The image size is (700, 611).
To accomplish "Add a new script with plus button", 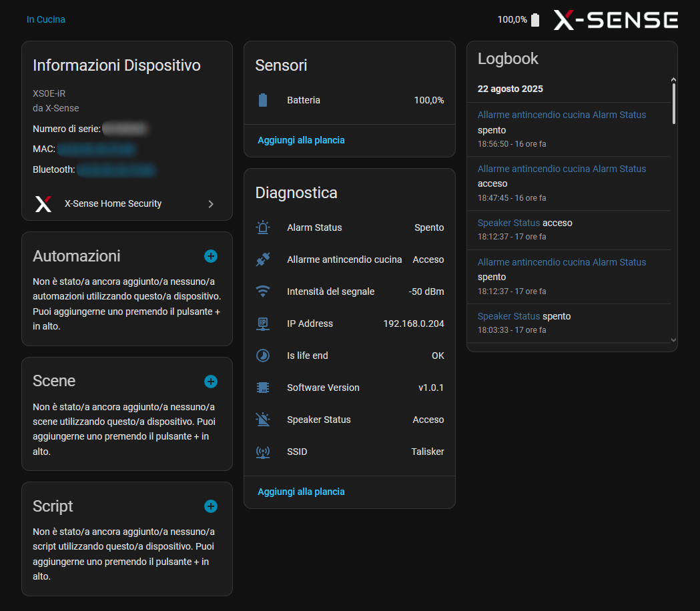I will (x=211, y=506).
